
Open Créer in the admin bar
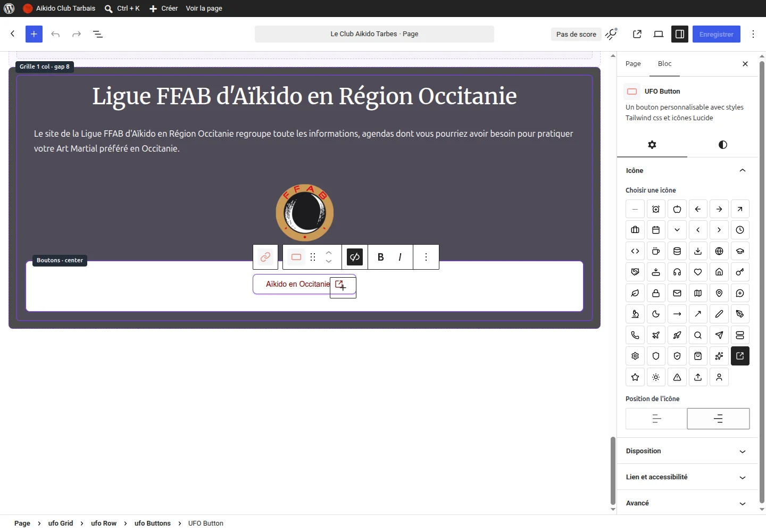pyautogui.click(x=163, y=9)
